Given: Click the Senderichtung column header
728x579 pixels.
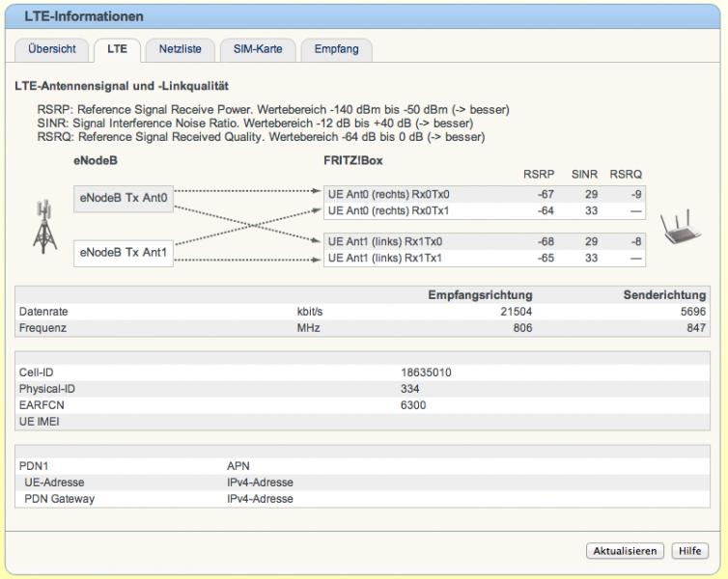Looking at the screenshot, I should 664,295.
